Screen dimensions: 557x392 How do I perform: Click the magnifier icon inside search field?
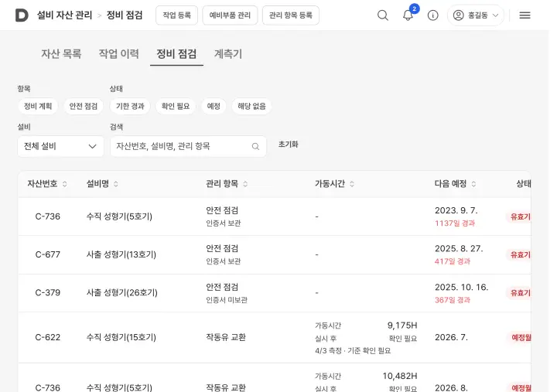click(x=255, y=146)
